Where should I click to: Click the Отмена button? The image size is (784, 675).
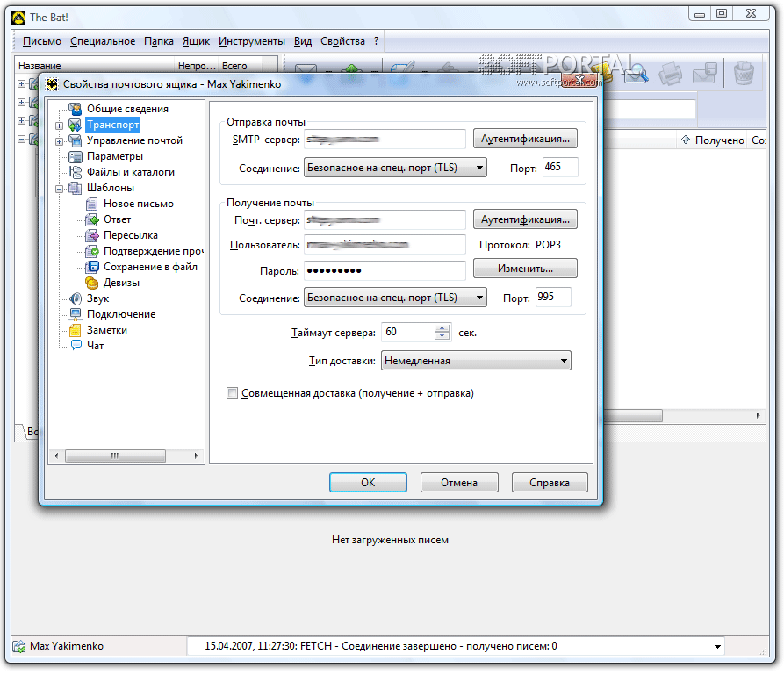click(459, 483)
